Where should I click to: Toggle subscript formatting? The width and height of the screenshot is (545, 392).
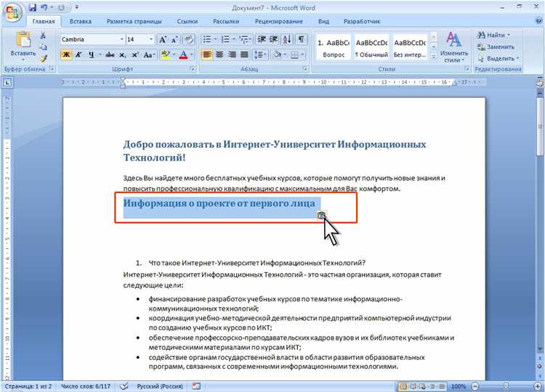click(123, 55)
